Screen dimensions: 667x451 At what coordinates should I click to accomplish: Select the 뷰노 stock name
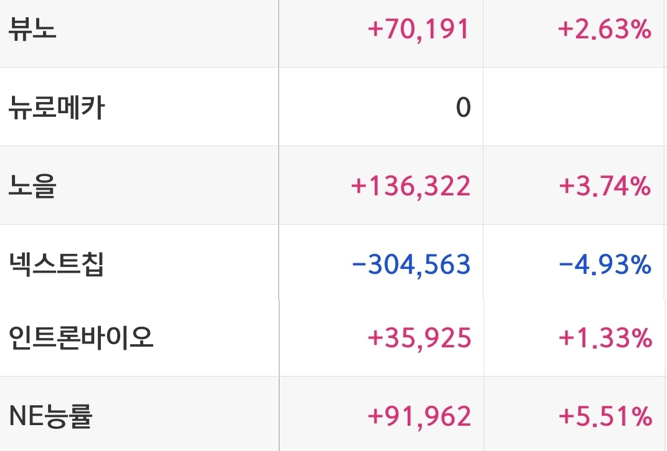tap(32, 29)
